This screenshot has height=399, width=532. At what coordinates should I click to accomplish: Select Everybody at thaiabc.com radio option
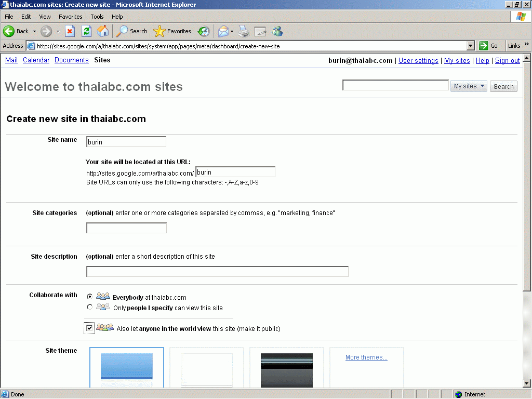pos(90,297)
